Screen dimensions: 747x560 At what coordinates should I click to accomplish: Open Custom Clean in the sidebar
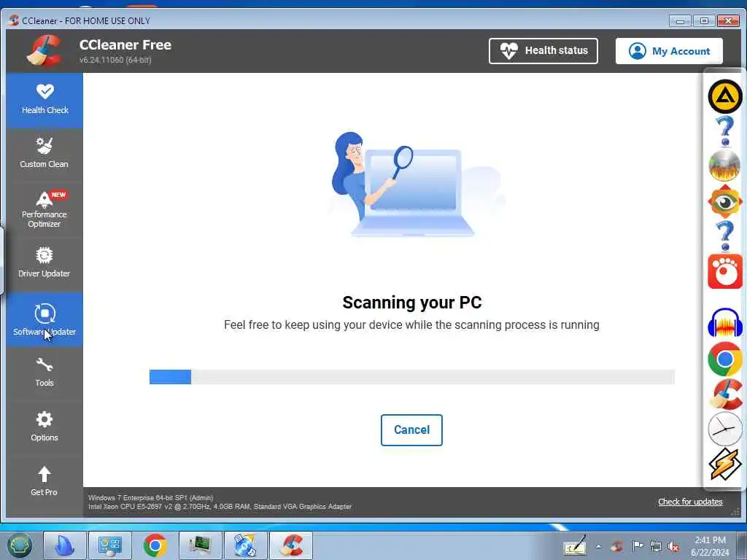pyautogui.click(x=44, y=154)
